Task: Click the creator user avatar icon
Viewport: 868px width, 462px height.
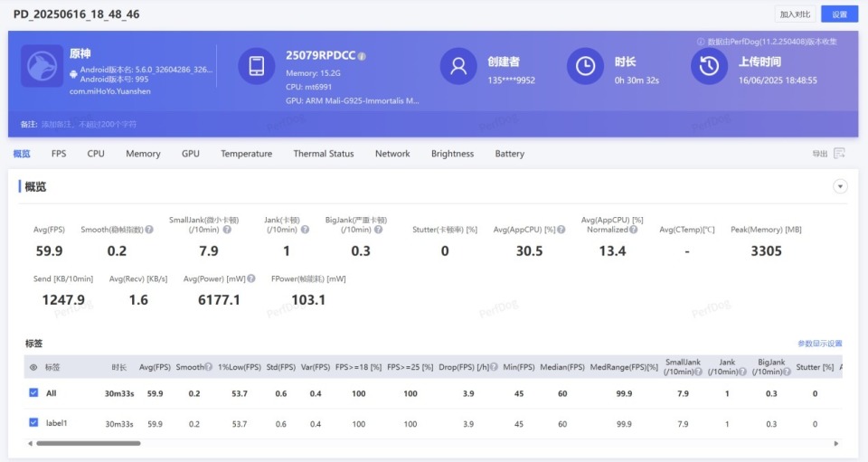Action: pyautogui.click(x=458, y=66)
